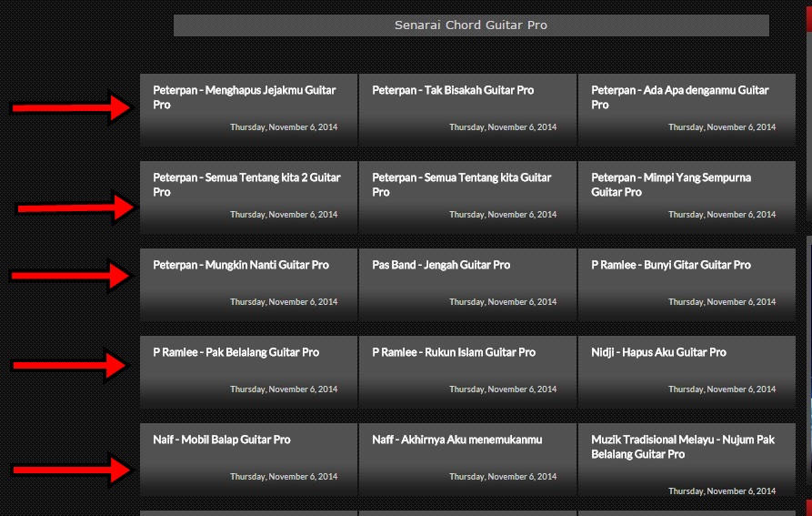Click the date under Akhirnya Aku menemukanmu

(503, 477)
